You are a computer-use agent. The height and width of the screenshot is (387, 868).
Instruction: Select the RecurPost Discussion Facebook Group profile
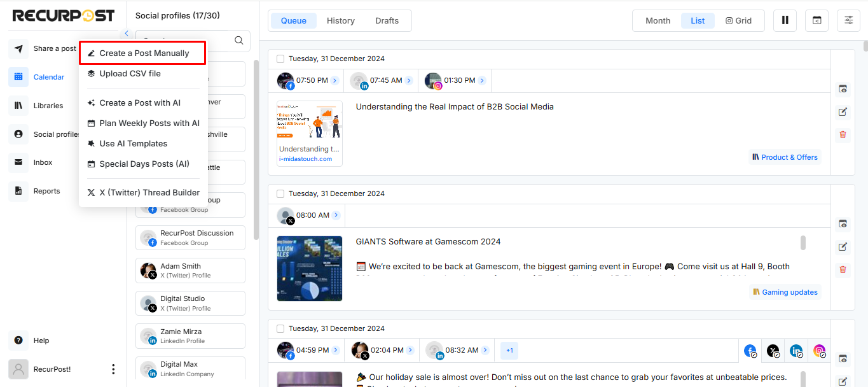pyautogui.click(x=190, y=237)
